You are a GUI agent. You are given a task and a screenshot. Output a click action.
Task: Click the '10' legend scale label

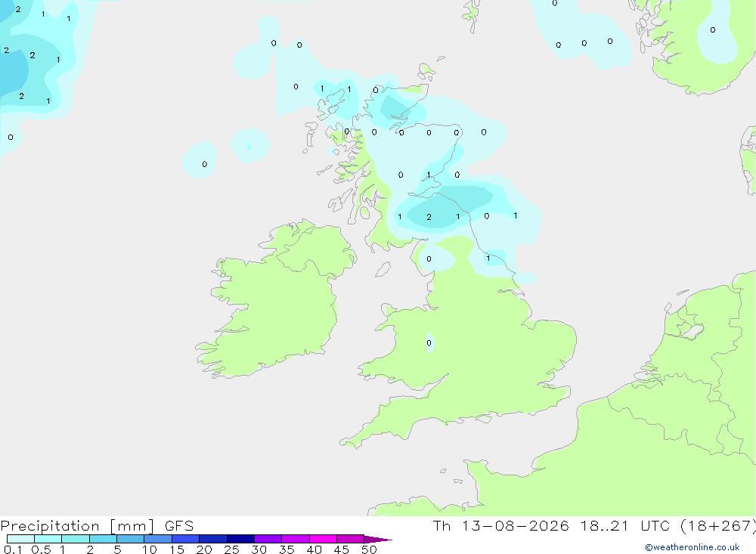pyautogui.click(x=150, y=549)
